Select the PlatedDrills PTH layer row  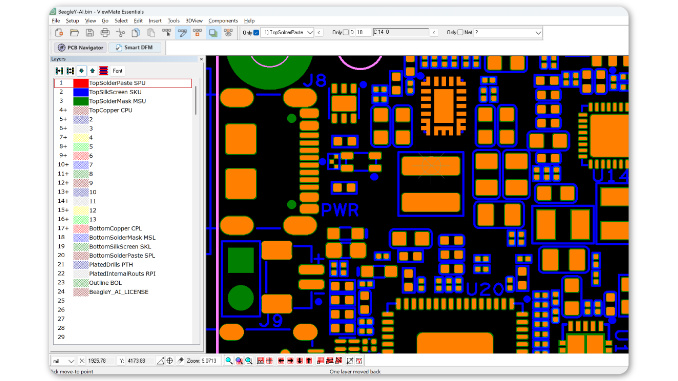point(123,265)
